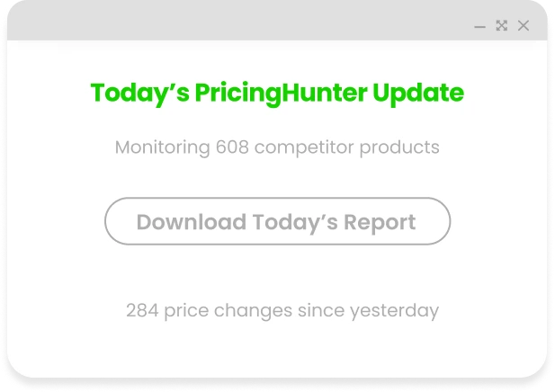Select the Monitoring 608 competitor products line
Screen dimensions: 555x392
point(277,147)
